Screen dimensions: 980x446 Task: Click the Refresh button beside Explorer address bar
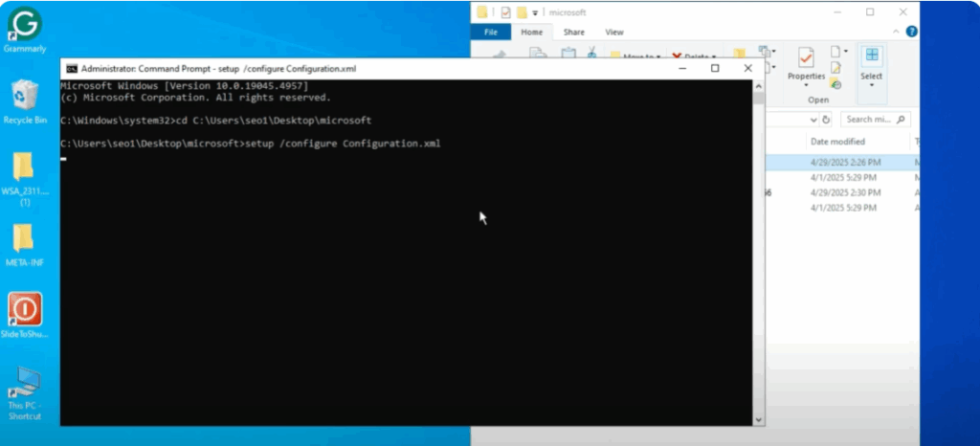(826, 120)
